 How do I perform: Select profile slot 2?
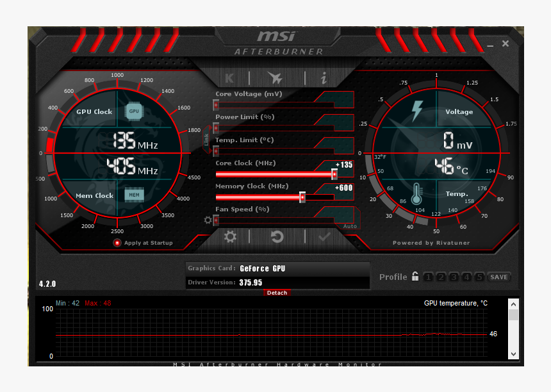[x=441, y=277]
